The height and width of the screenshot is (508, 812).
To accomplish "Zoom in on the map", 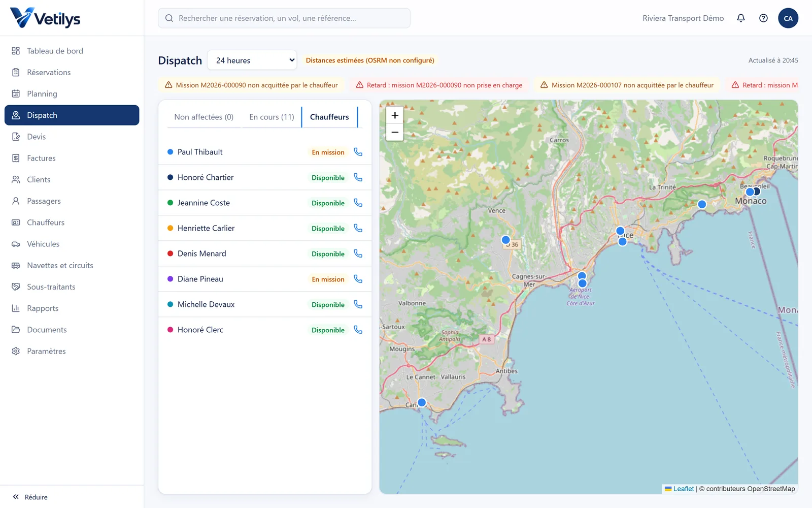I will (395, 115).
